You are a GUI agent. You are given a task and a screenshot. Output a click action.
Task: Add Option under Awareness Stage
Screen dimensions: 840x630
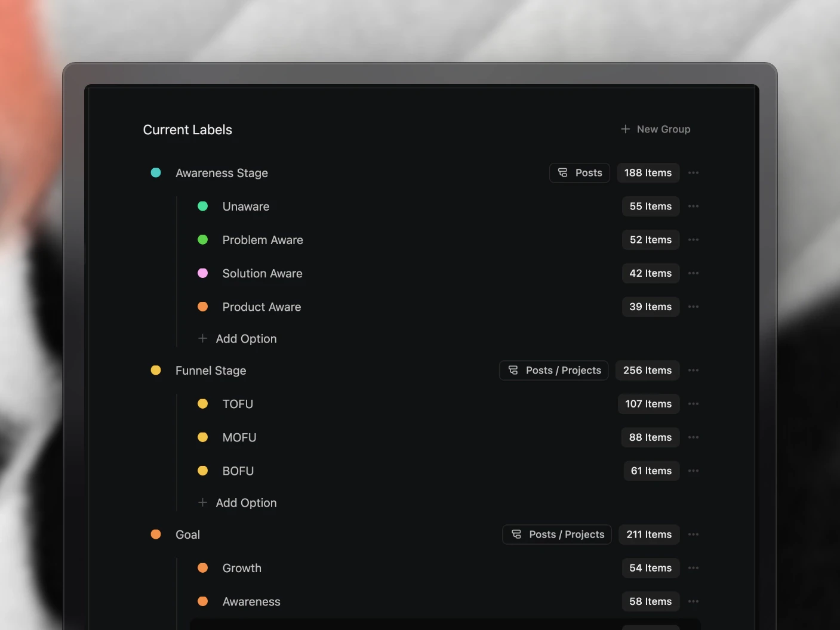(x=238, y=339)
